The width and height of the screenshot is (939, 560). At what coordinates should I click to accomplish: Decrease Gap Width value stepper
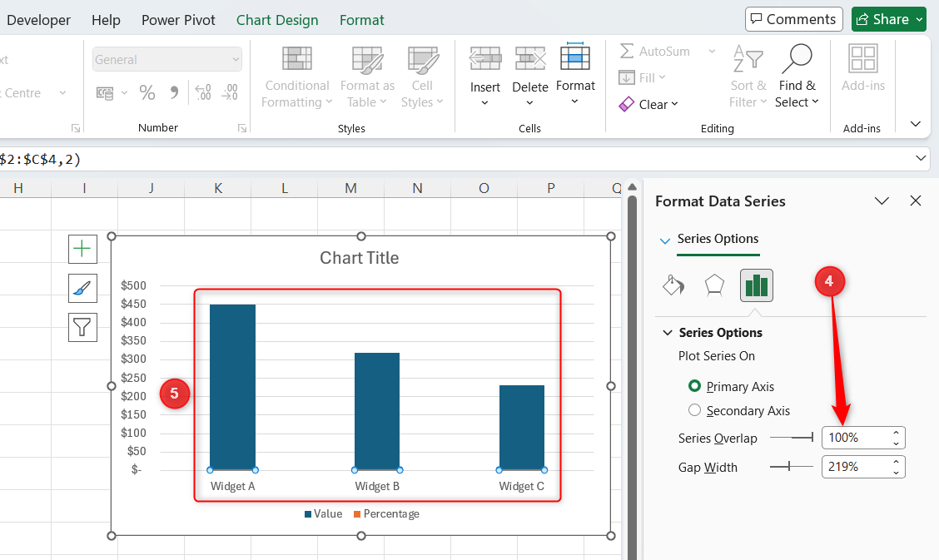tap(896, 472)
